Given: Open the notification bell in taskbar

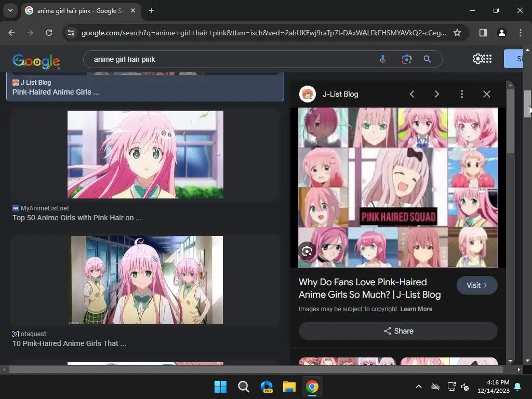Looking at the screenshot, I should 518,387.
